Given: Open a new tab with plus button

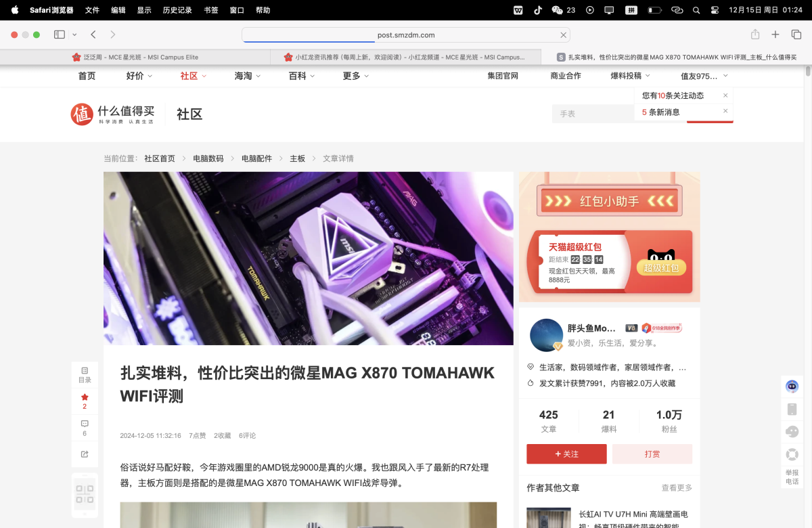Looking at the screenshot, I should [775, 35].
